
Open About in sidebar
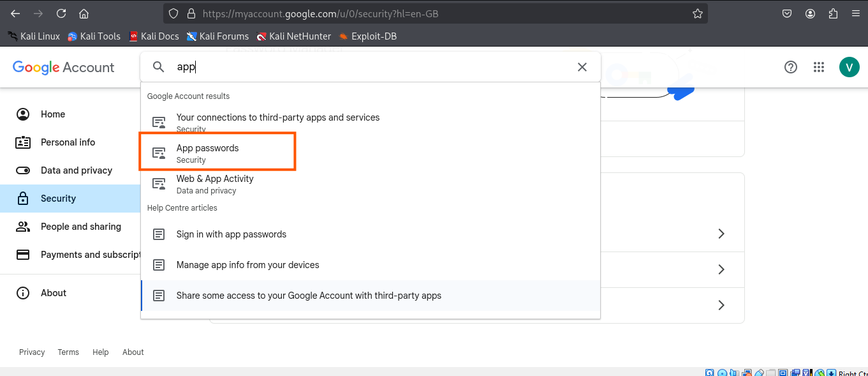[x=70, y=293]
